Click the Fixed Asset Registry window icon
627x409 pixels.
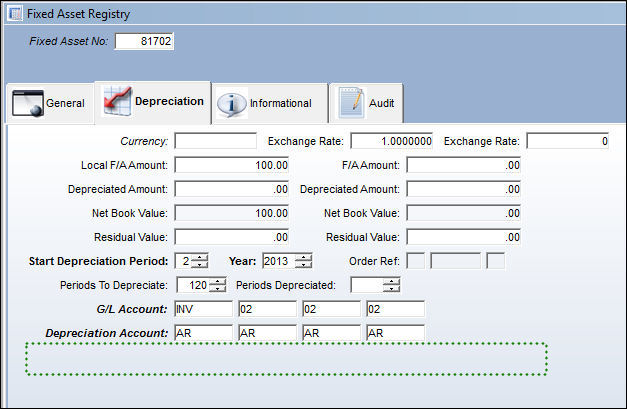click(x=15, y=14)
